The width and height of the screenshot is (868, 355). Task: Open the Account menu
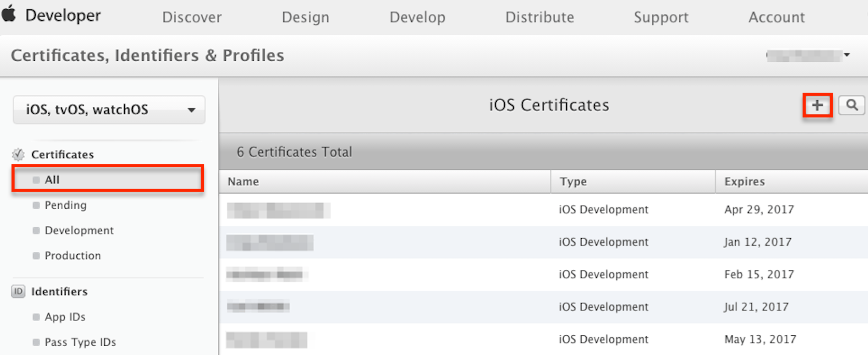[x=777, y=17]
